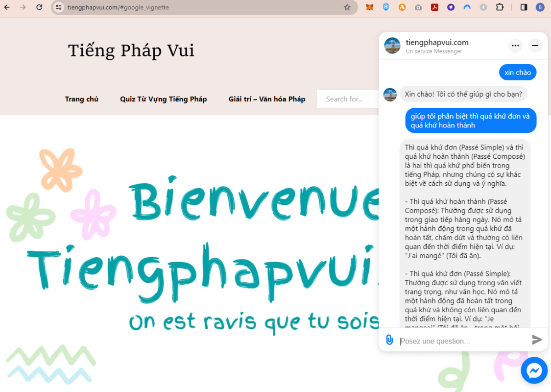View site information in the address bar
551x392 pixels.
58,7
